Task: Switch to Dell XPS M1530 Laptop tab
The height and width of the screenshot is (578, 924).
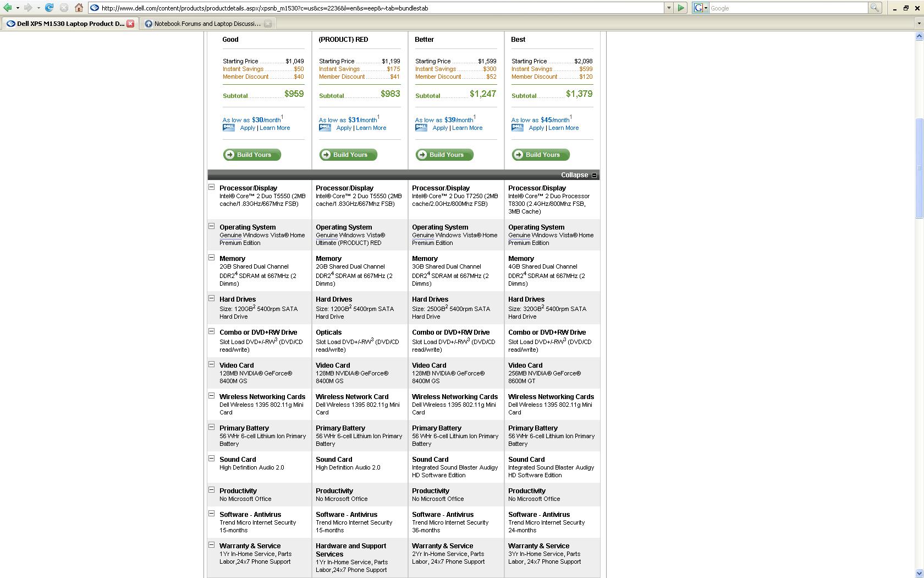Action: coord(70,24)
